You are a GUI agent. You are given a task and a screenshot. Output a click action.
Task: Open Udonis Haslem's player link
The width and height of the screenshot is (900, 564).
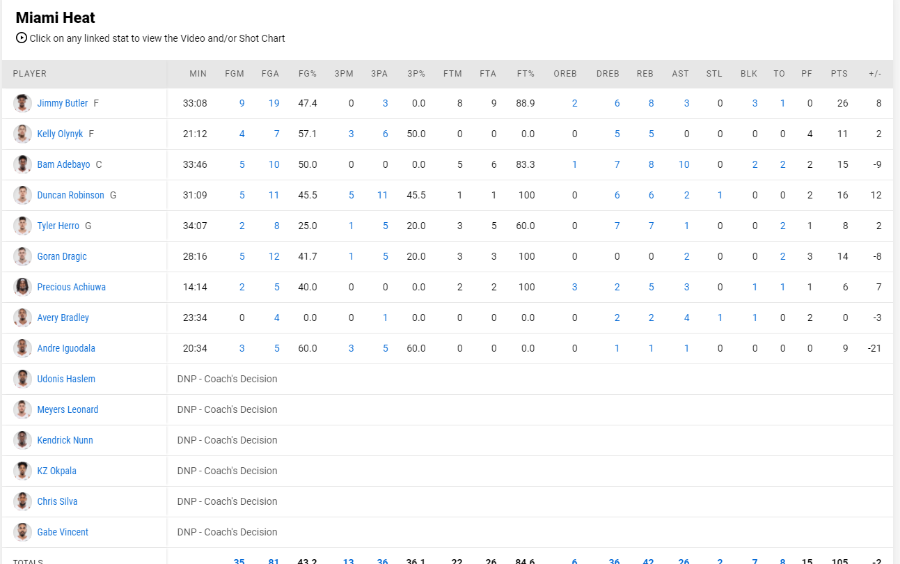(66, 379)
